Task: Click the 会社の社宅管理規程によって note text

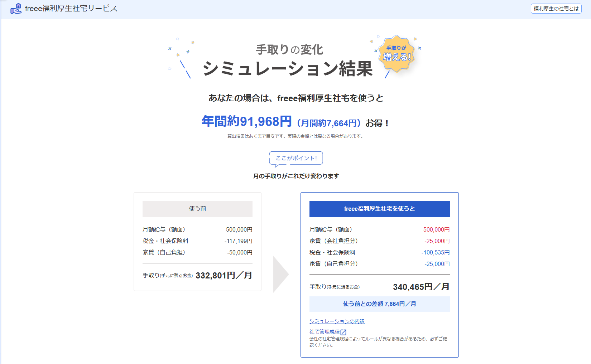Action: click(378, 342)
